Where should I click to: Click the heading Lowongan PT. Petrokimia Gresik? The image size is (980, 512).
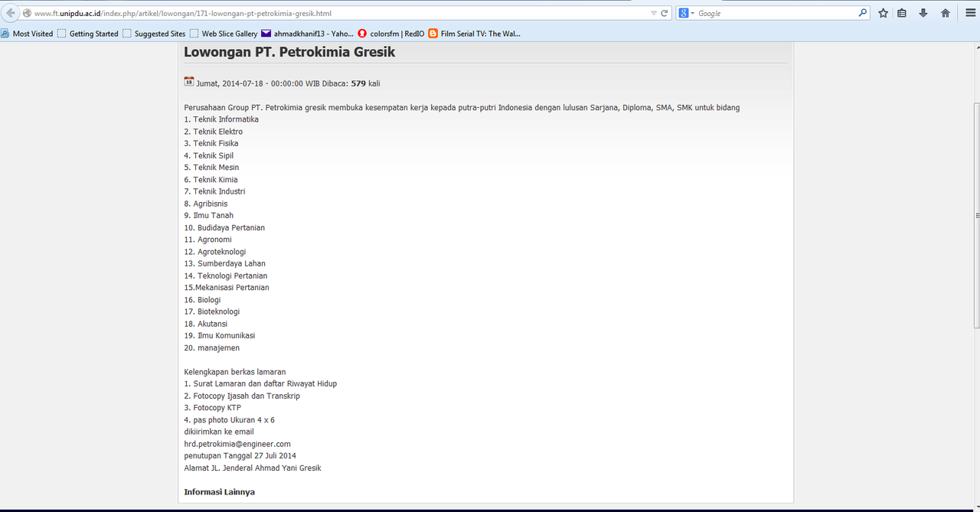click(289, 52)
